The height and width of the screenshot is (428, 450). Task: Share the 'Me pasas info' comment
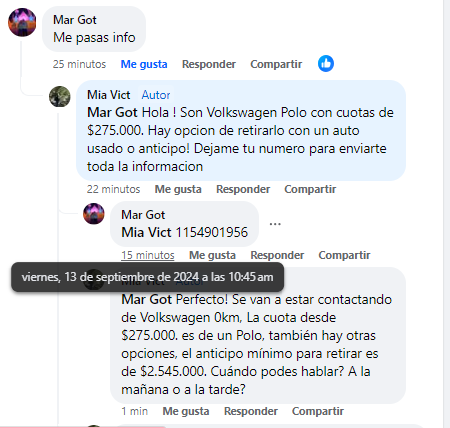click(276, 64)
